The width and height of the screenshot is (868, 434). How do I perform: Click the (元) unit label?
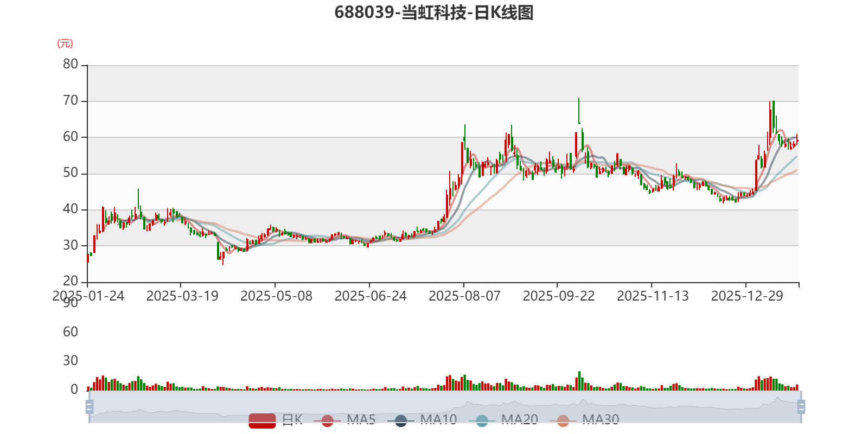(65, 43)
